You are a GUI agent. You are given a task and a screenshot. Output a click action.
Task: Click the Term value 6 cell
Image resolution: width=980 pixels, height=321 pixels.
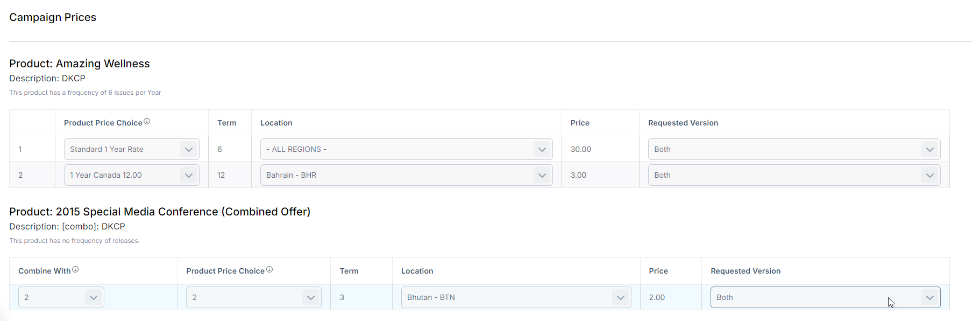(x=219, y=149)
